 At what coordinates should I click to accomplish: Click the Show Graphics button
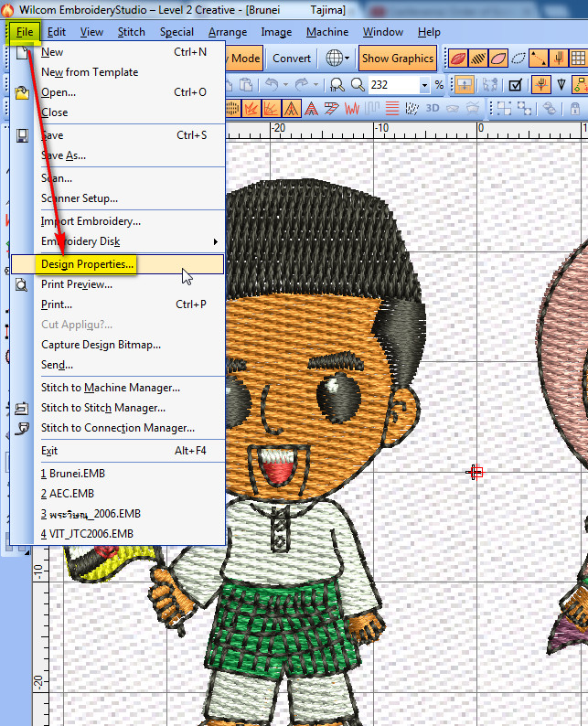point(398,59)
